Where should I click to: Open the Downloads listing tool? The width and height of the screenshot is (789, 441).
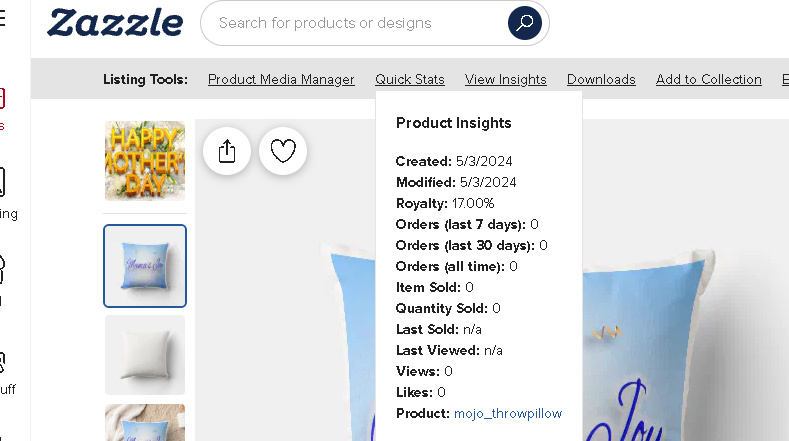(601, 80)
